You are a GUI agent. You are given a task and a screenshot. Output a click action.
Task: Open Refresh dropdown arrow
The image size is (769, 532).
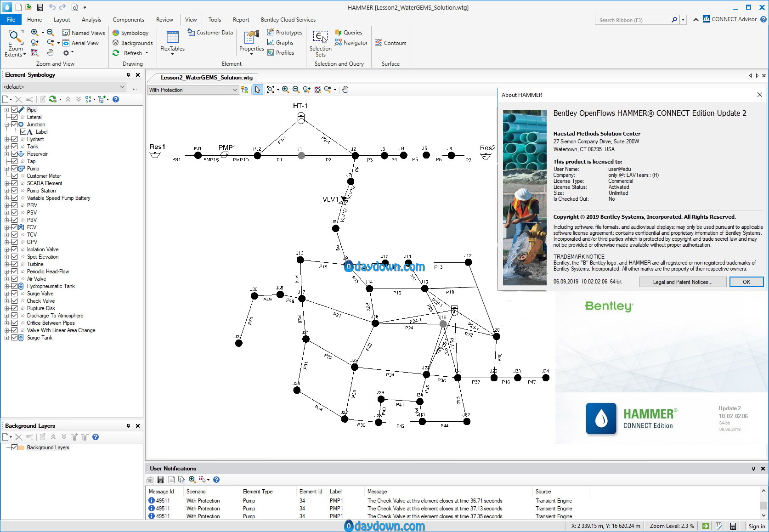[x=147, y=53]
